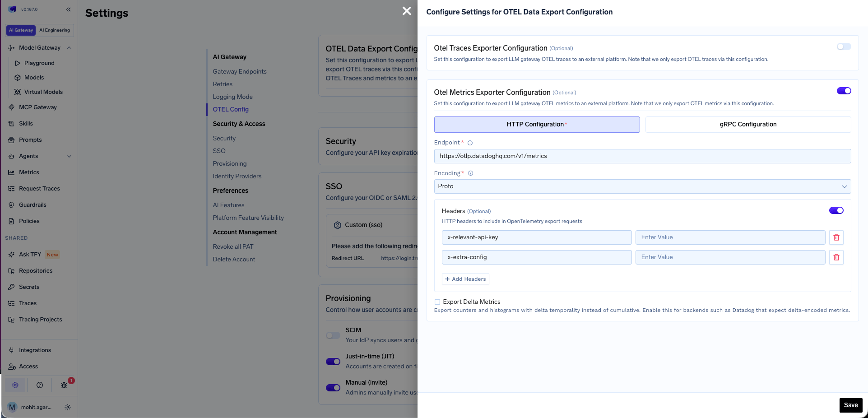The image size is (868, 418).
Task: Open the Provisioning settings link
Action: [230, 163]
